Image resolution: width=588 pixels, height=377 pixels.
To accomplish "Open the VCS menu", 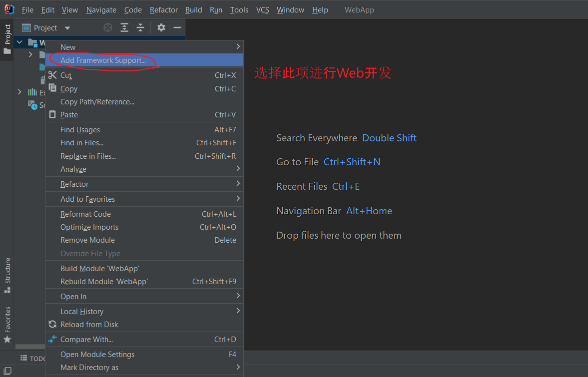I will (x=262, y=9).
